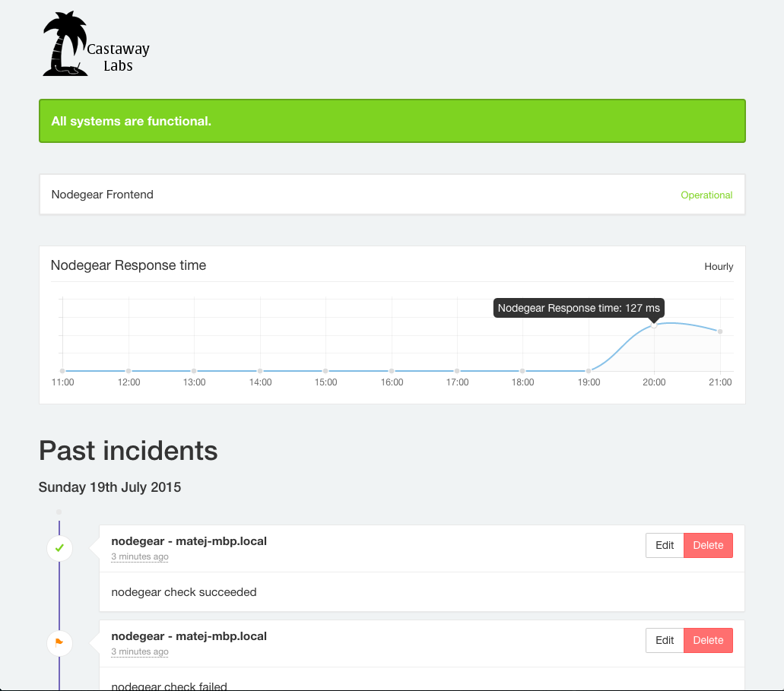The height and width of the screenshot is (691, 784).
Task: Click Edit on the check failed incident
Action: tap(665, 640)
